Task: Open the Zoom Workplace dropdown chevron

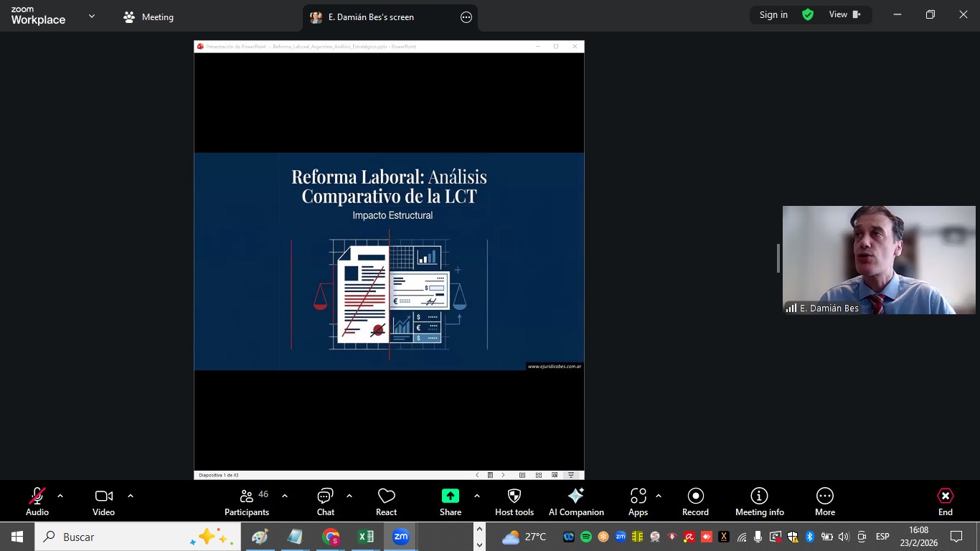Action: tap(92, 16)
